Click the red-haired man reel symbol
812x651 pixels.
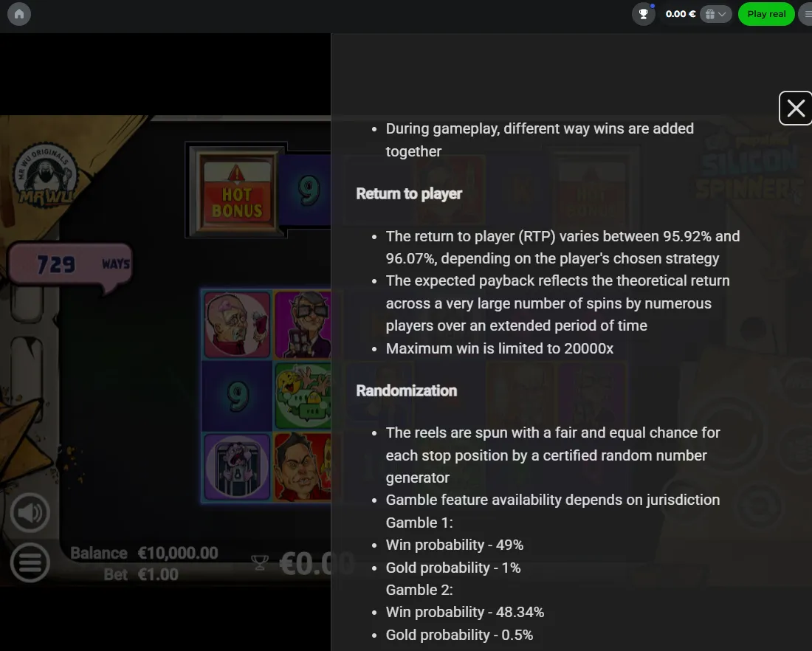tap(303, 468)
